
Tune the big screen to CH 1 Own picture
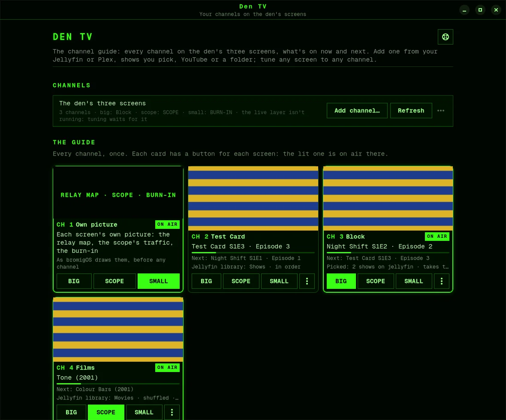(74, 281)
